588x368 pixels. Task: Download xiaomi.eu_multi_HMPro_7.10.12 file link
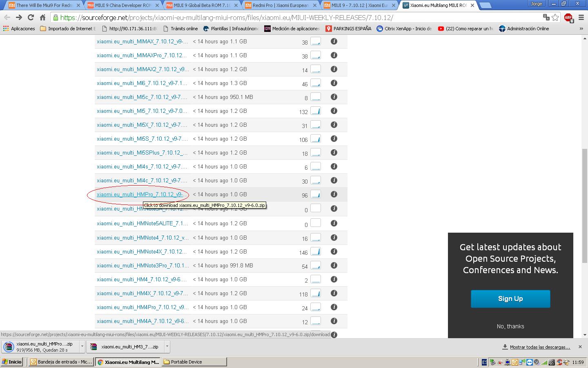(x=143, y=194)
